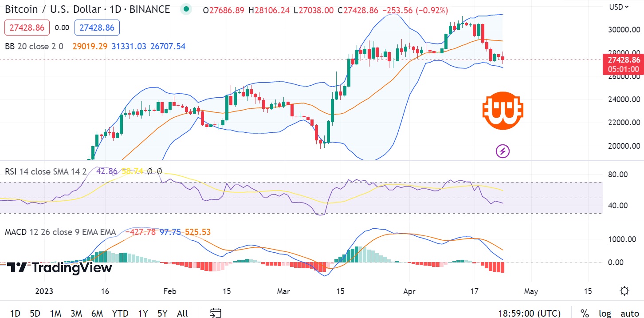The image size is (644, 318).
Task: Click the change value −253.56 (−0.92%)
Action: click(x=415, y=10)
